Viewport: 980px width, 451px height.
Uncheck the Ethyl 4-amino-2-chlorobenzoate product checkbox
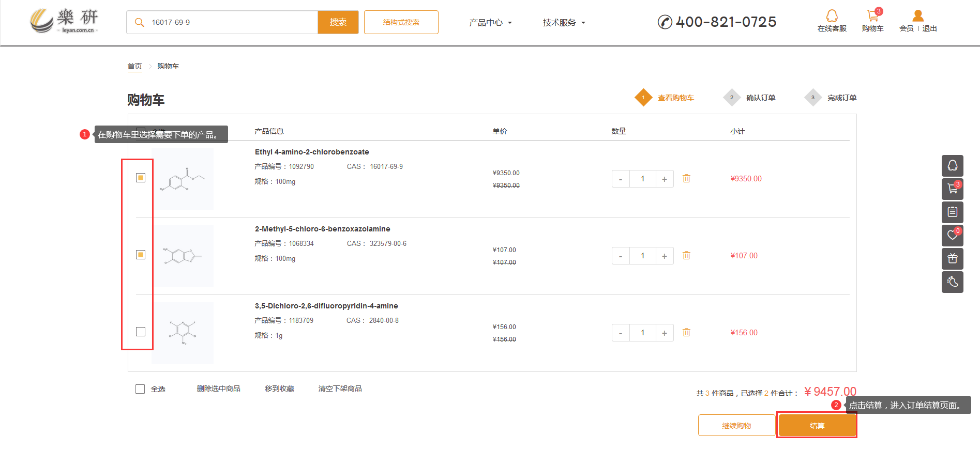point(141,178)
